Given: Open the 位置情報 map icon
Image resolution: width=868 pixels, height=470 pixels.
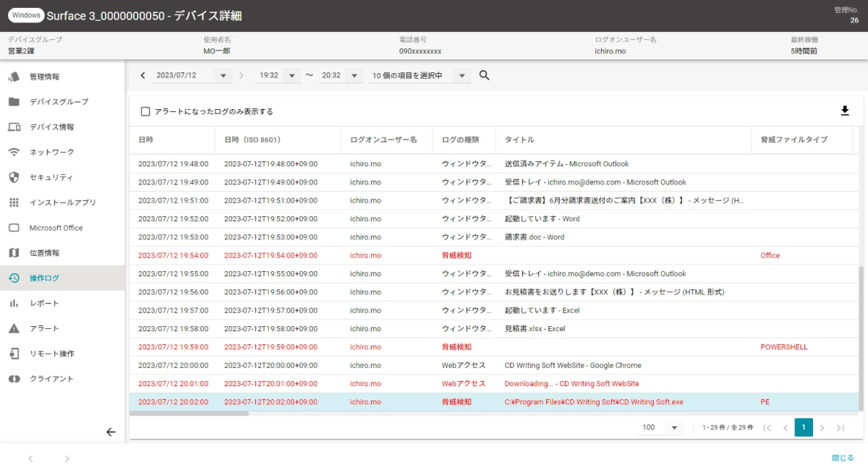Looking at the screenshot, I should (x=14, y=253).
